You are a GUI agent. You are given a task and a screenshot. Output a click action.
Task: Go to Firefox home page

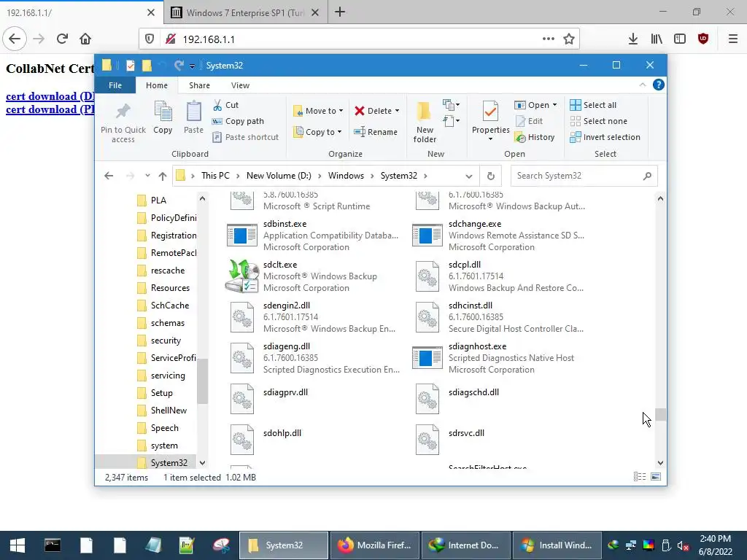(85, 39)
